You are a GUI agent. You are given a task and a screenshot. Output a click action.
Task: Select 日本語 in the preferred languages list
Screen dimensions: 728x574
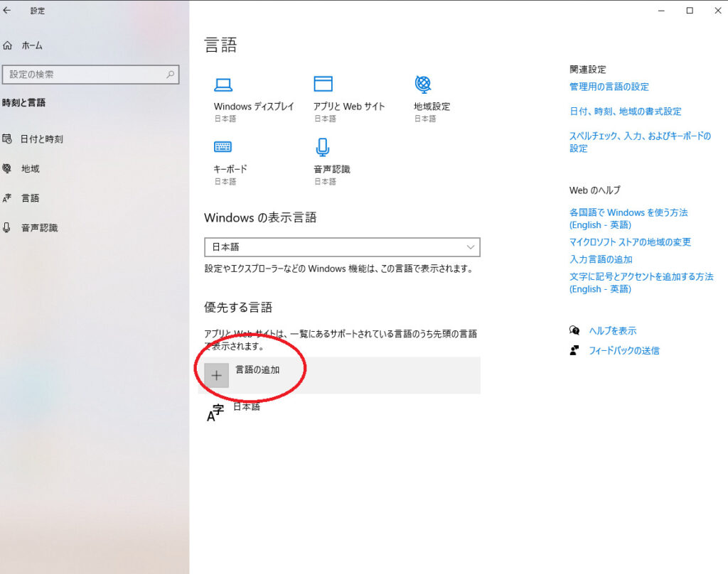coord(247,407)
